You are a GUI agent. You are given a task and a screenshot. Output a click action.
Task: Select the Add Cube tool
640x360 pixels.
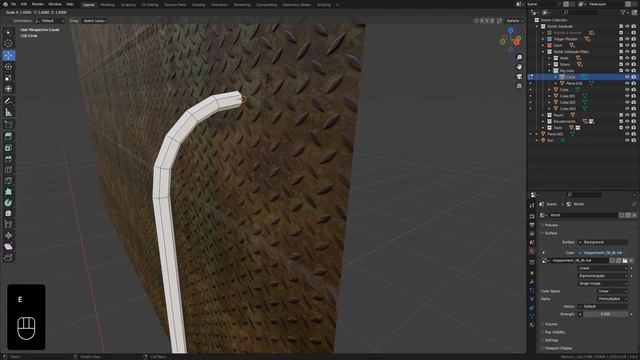tap(9, 124)
